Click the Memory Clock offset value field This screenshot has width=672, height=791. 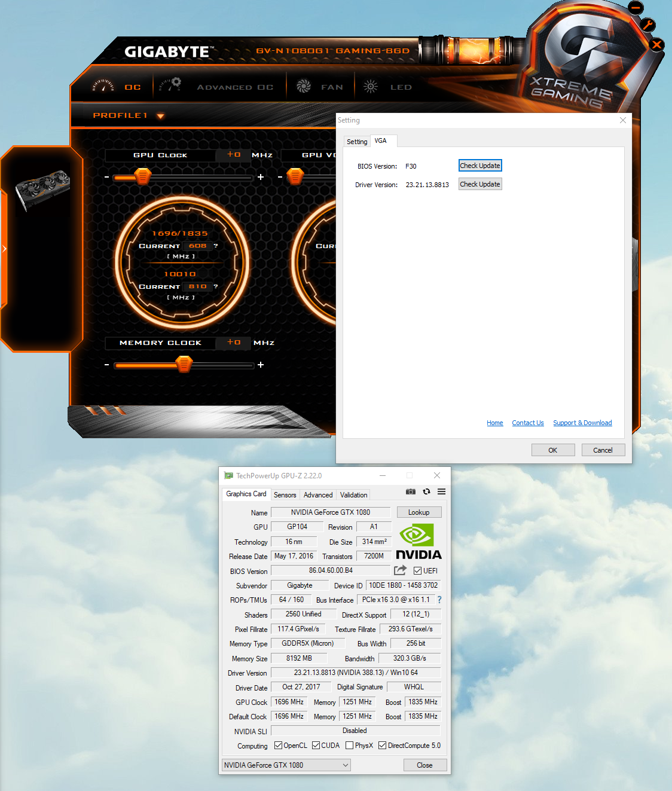(234, 343)
